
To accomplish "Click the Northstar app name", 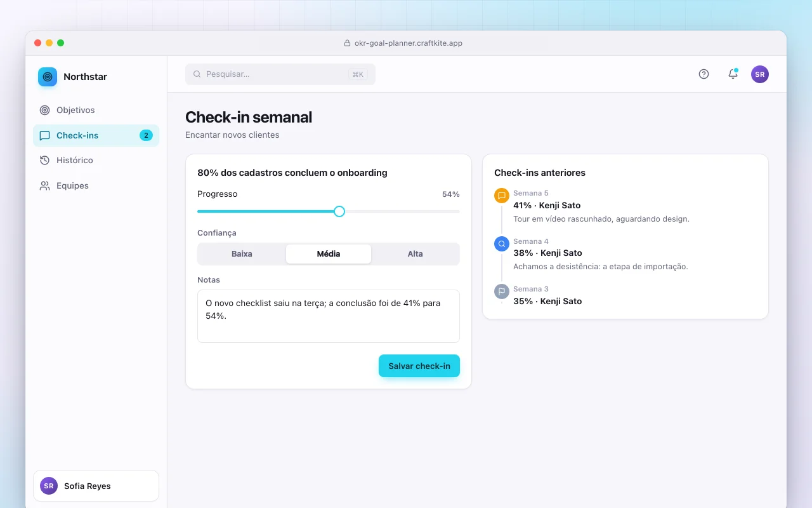I will tap(86, 77).
